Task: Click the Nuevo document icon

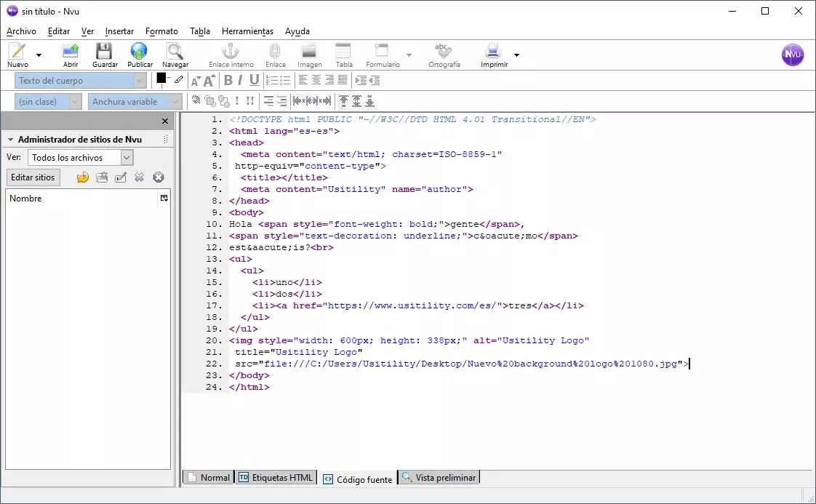Action: pyautogui.click(x=17, y=52)
